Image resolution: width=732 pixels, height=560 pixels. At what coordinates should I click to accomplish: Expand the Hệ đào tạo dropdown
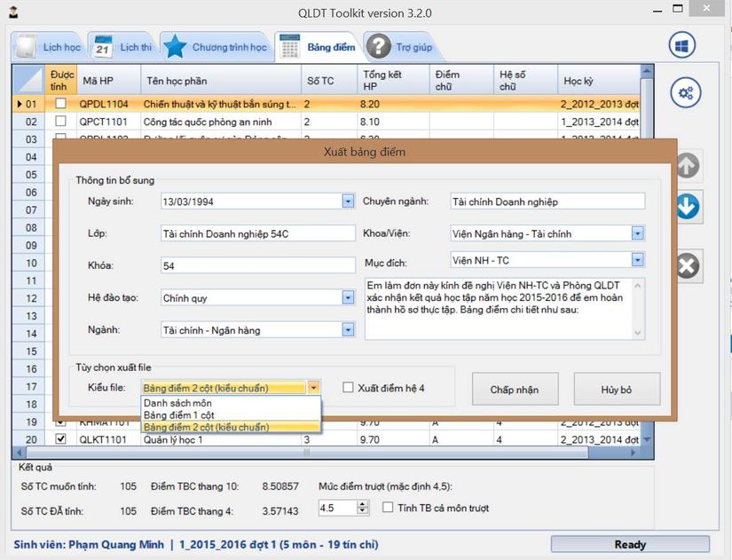[348, 298]
